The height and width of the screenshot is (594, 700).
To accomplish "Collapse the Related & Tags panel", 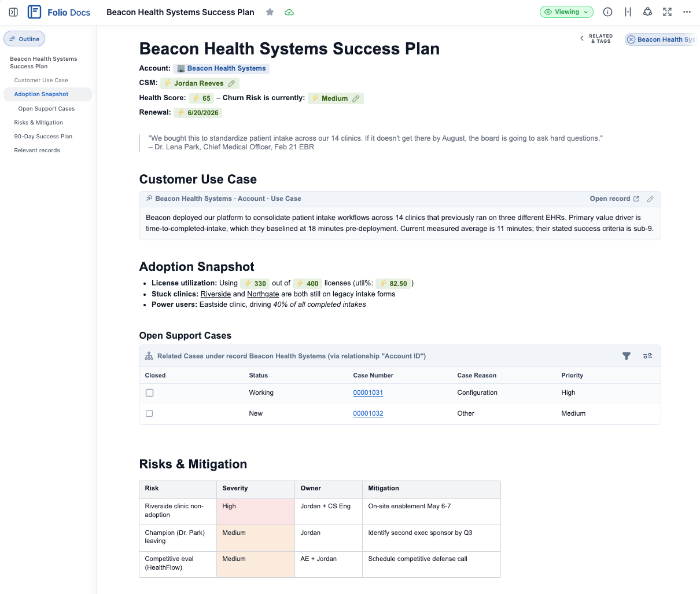I will point(581,38).
